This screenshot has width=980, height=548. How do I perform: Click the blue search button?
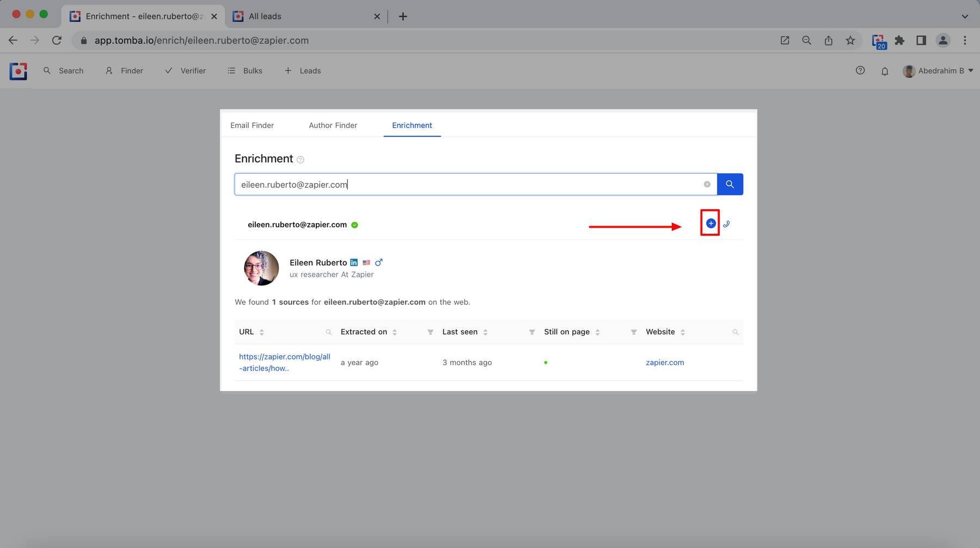730,184
